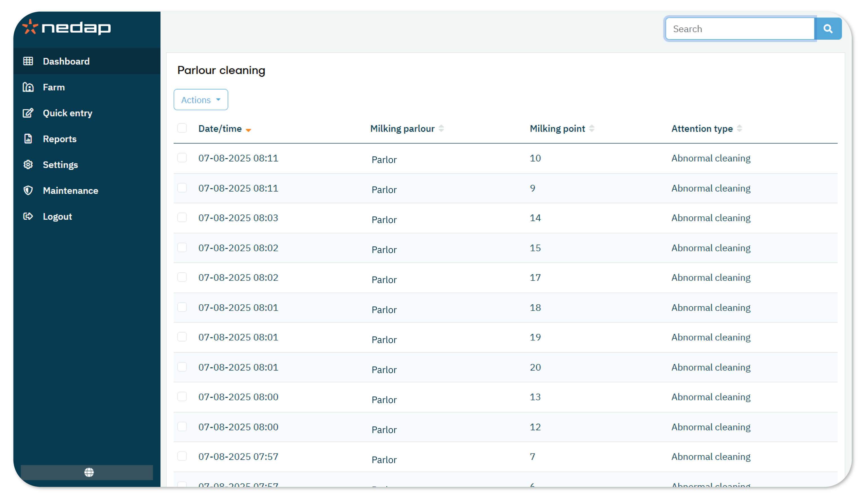The image size is (868, 503).
Task: Open the Farm menu item
Action: pos(87,87)
